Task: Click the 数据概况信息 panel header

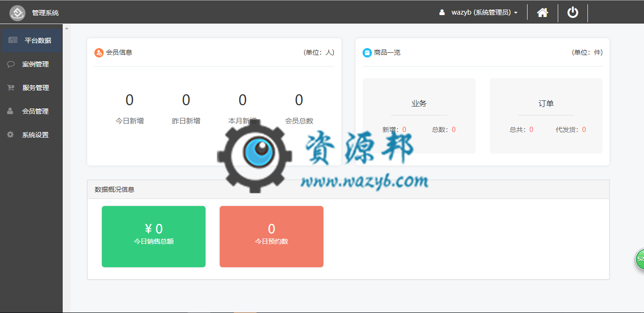Action: [x=348, y=189]
